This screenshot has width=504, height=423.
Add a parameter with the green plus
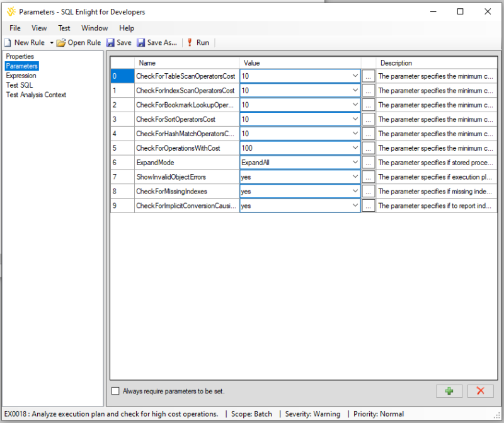[x=449, y=391]
